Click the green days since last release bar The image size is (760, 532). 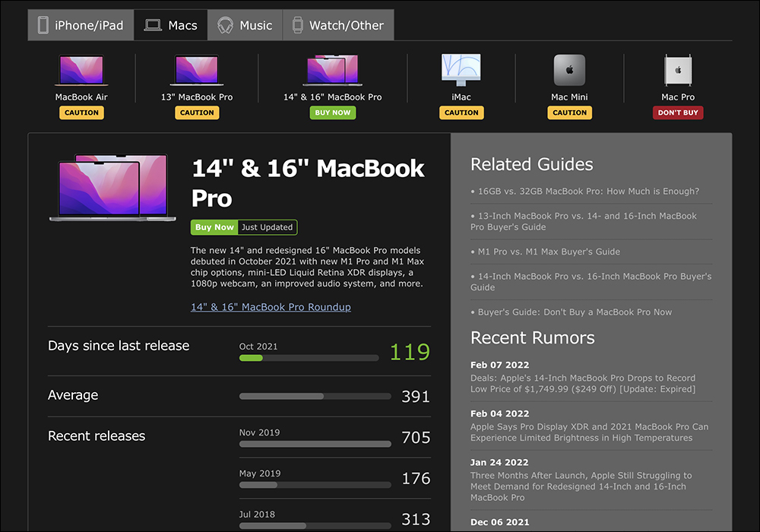coord(251,358)
